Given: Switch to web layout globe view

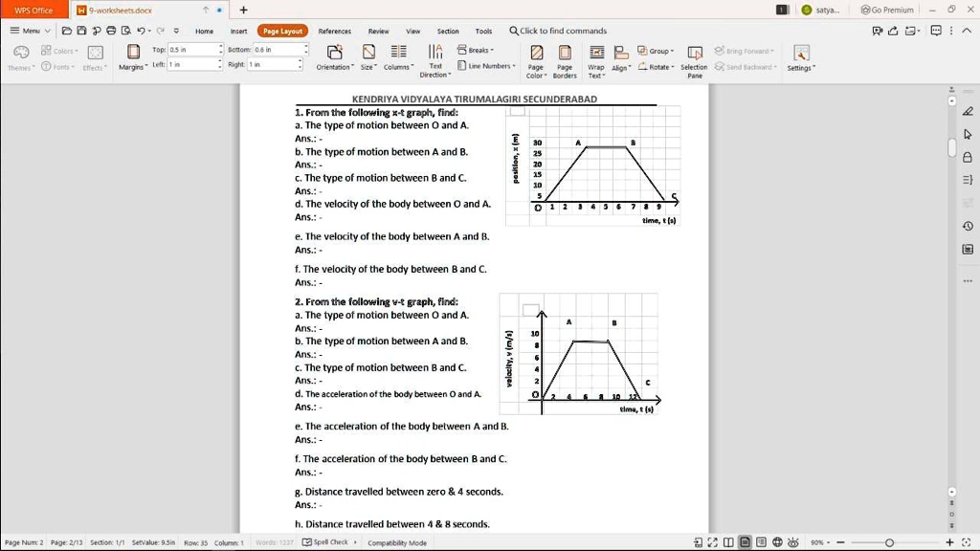Looking at the screenshot, I should [777, 542].
